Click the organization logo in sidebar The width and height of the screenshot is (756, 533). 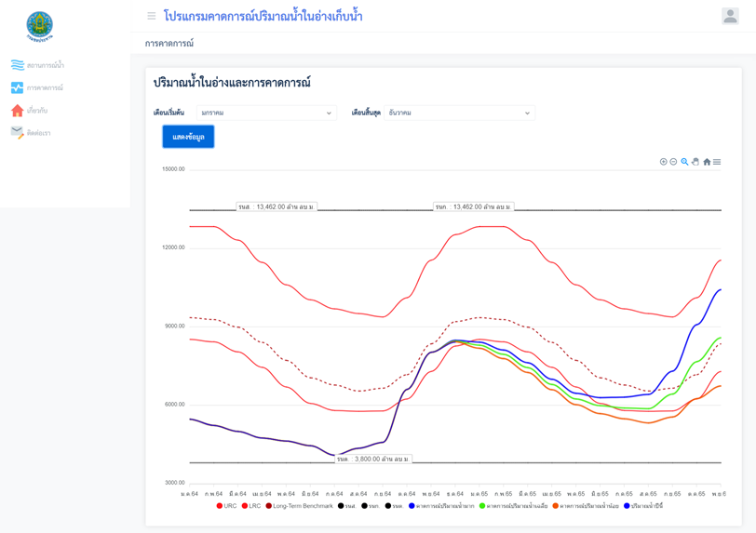pyautogui.click(x=39, y=26)
